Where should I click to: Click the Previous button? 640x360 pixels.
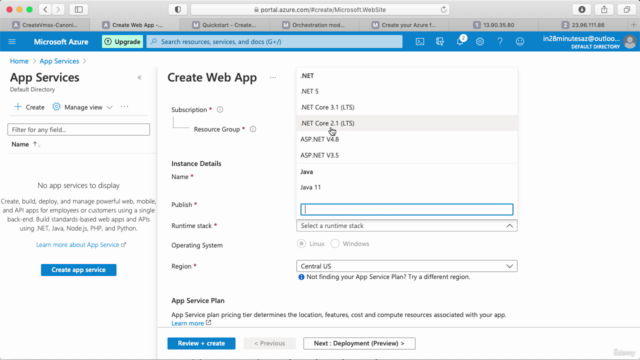coord(269,343)
